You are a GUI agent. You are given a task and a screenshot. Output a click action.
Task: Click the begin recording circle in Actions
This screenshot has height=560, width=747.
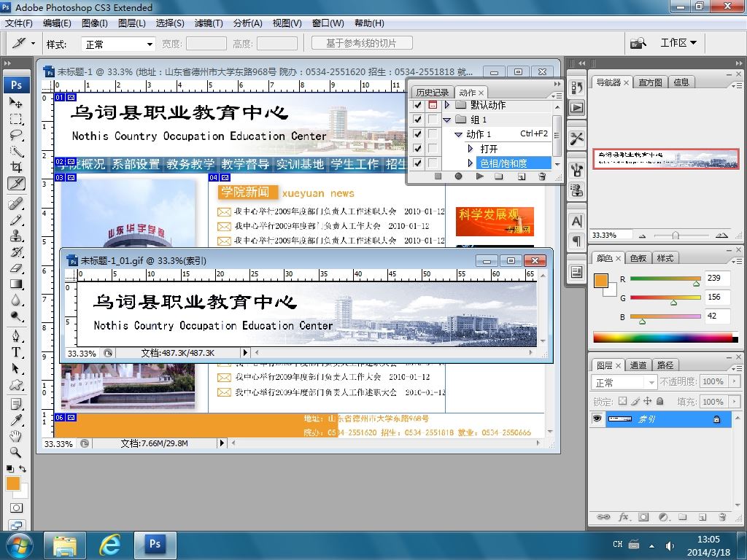(458, 176)
